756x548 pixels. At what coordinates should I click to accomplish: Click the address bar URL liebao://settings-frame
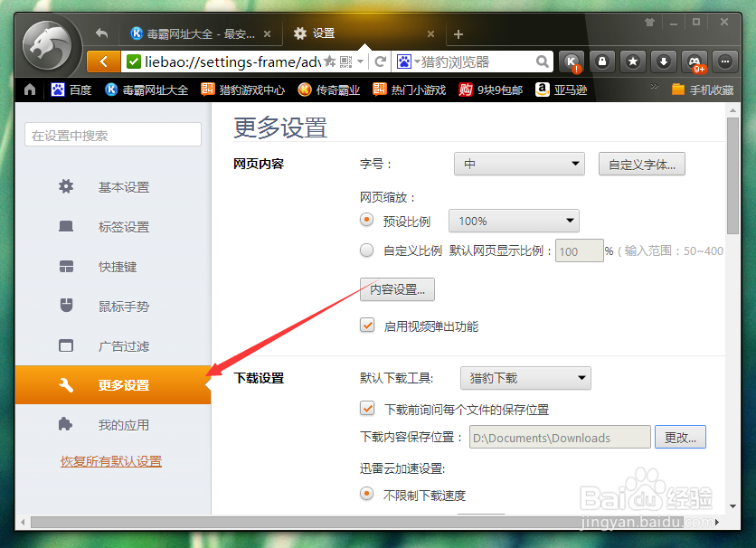coord(233,61)
